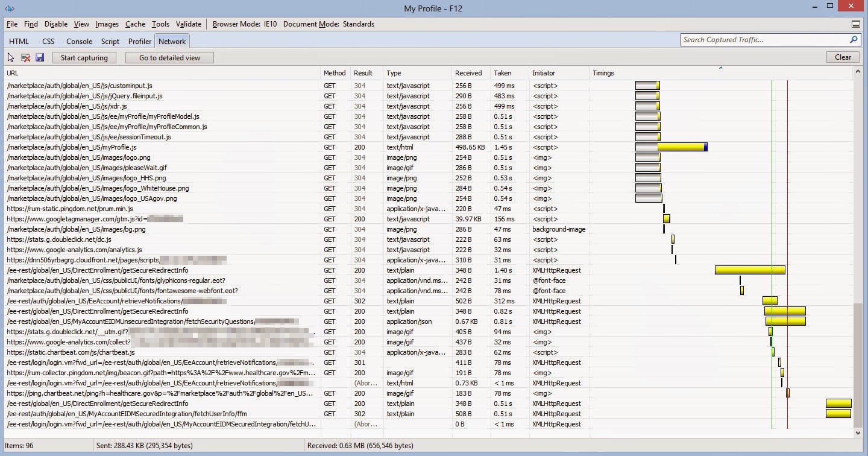Viewport: 868px width, 456px height.
Task: Sort by the Received column header
Action: [471, 73]
